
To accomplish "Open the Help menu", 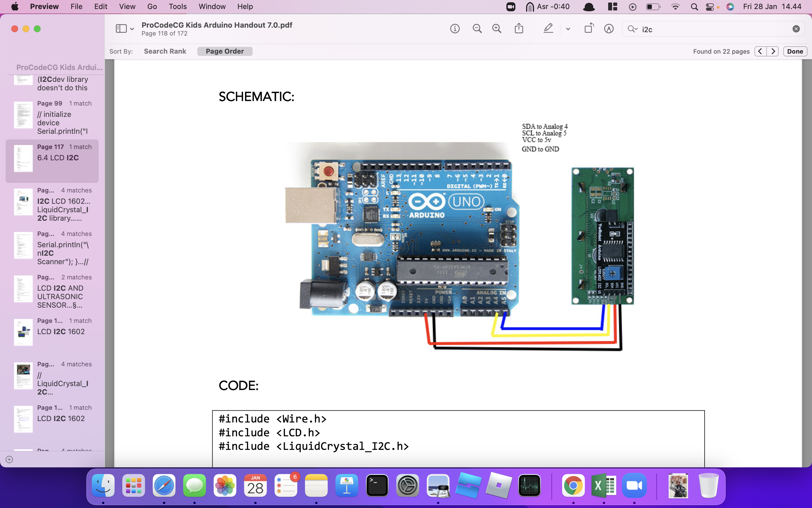I will point(245,6).
